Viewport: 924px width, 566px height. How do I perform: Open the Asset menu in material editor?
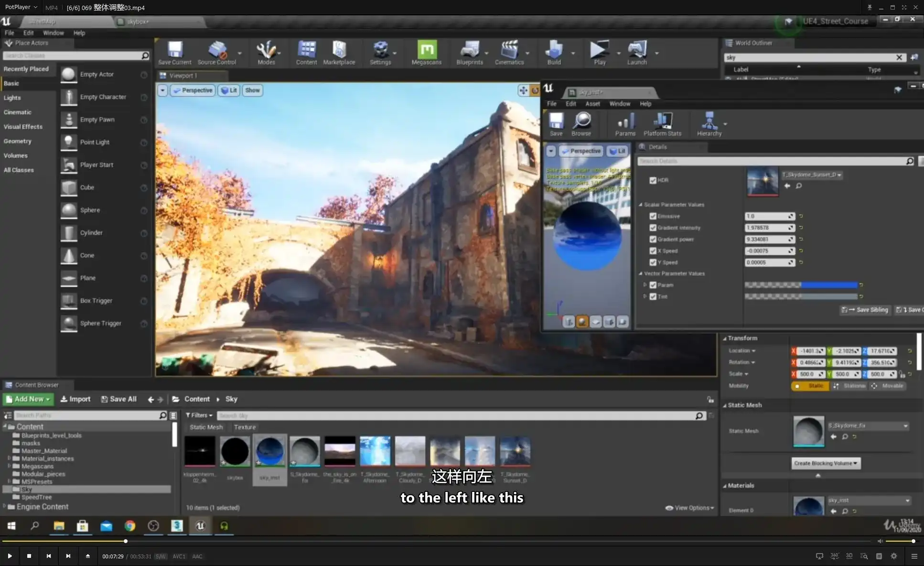pos(592,104)
